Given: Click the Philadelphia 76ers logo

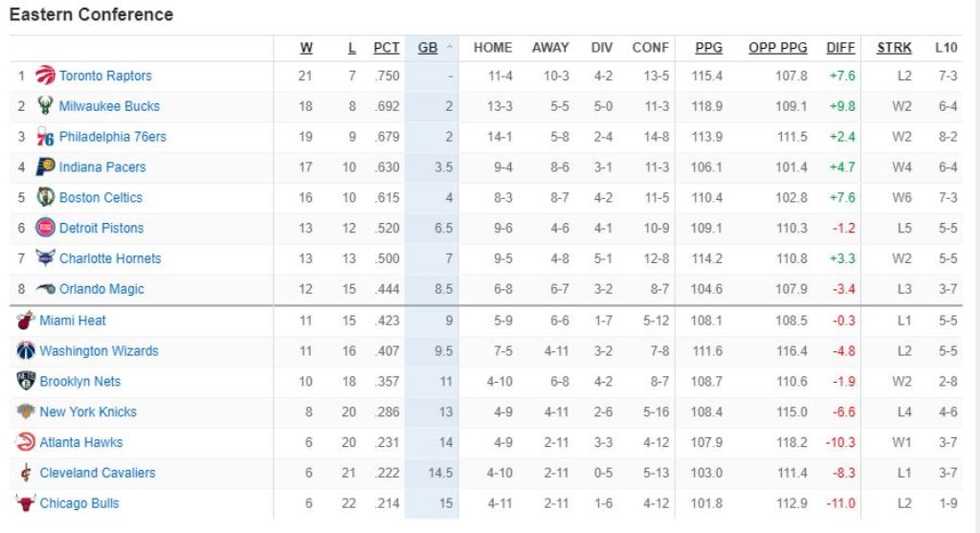Looking at the screenshot, I should 45,137.
